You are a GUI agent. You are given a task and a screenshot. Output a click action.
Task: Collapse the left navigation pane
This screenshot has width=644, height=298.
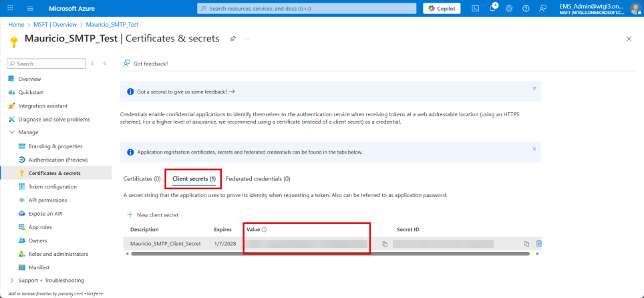(105, 63)
